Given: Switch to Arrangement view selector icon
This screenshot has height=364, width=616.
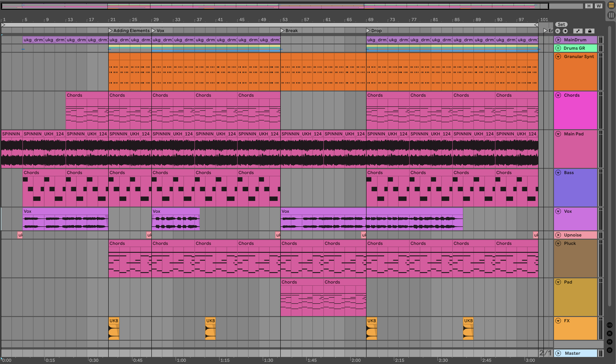Looking at the screenshot, I should point(611,5).
